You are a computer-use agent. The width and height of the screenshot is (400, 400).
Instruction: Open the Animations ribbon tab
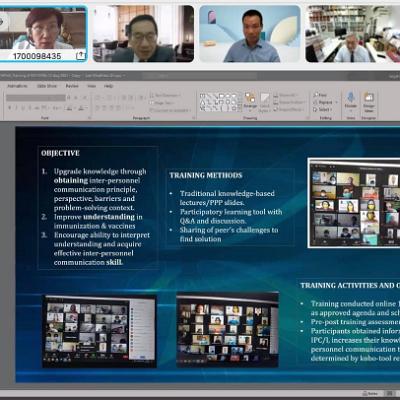coord(17,86)
